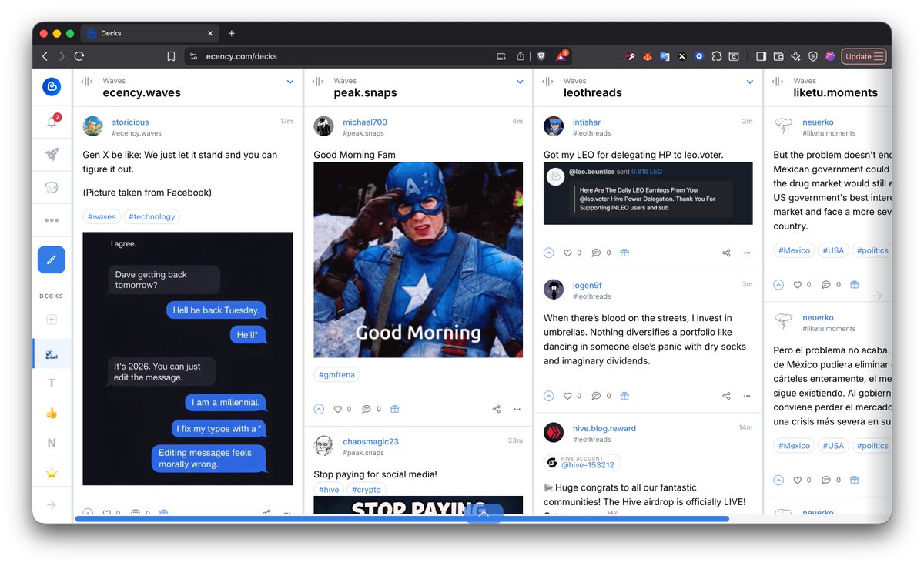Screen dimensions: 924x566
Task: Click the rocket icon in sidebar
Action: click(x=52, y=154)
